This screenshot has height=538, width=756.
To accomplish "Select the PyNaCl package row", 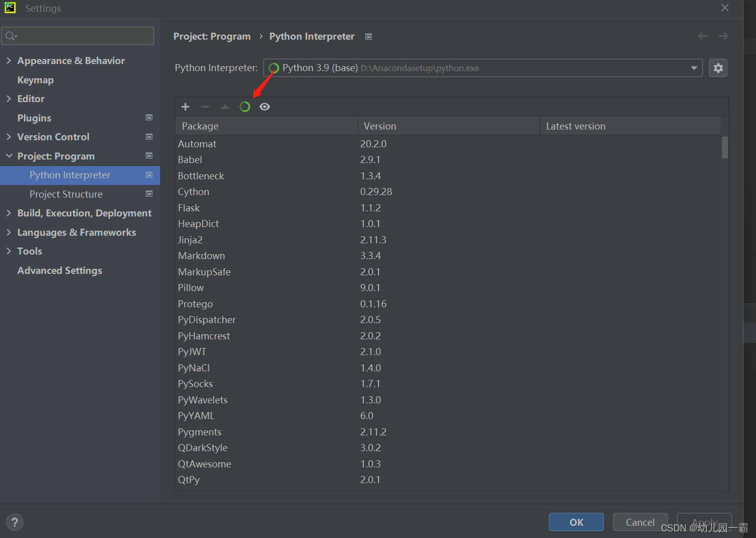I will tap(448, 368).
